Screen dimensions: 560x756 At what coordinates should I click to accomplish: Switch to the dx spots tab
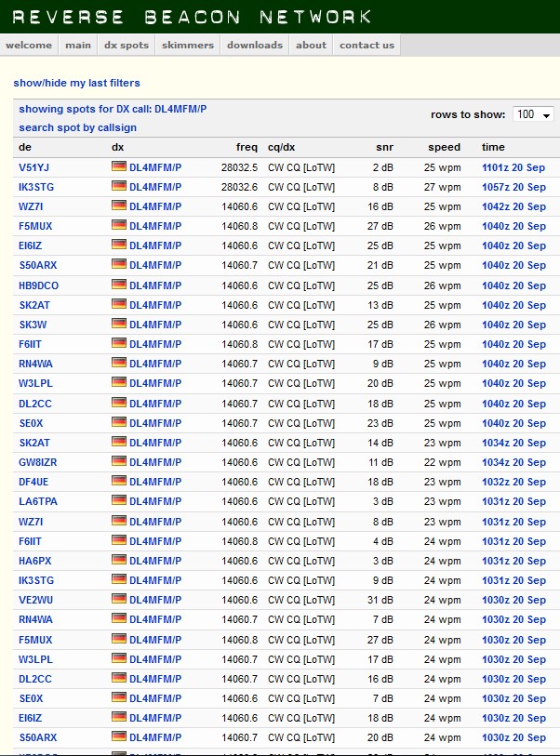point(126,45)
